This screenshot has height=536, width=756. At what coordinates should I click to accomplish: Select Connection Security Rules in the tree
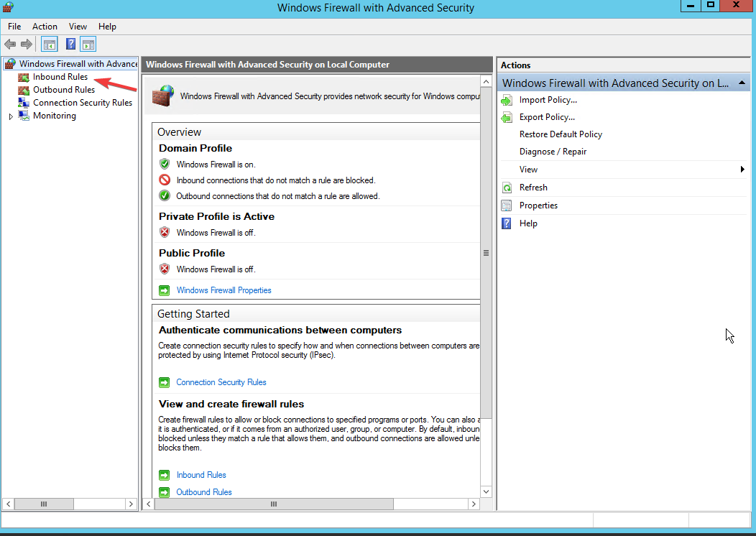click(83, 103)
